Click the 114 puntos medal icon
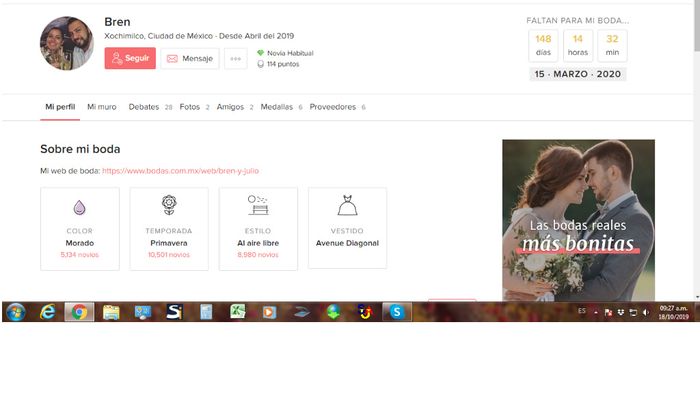The height and width of the screenshot is (393, 700). tap(260, 64)
